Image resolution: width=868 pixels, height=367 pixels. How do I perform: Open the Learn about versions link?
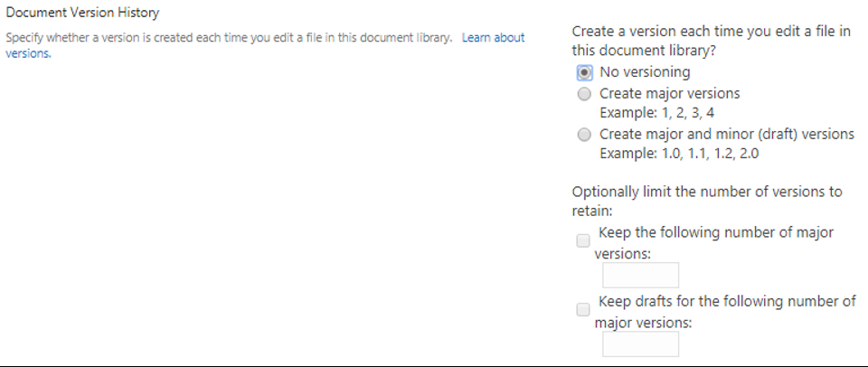tap(493, 38)
